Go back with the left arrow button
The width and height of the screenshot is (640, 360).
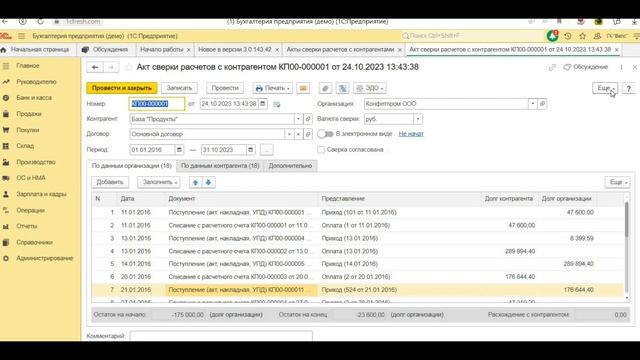click(x=95, y=67)
